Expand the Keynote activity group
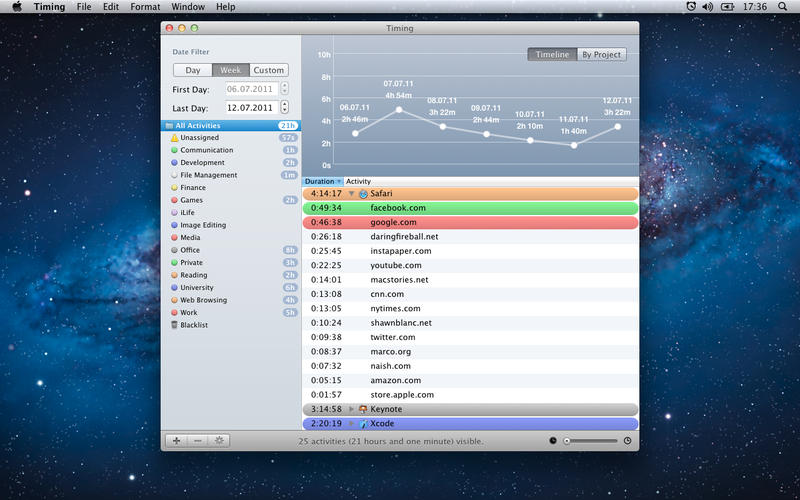Screen dimensions: 800x500 [x=351, y=409]
